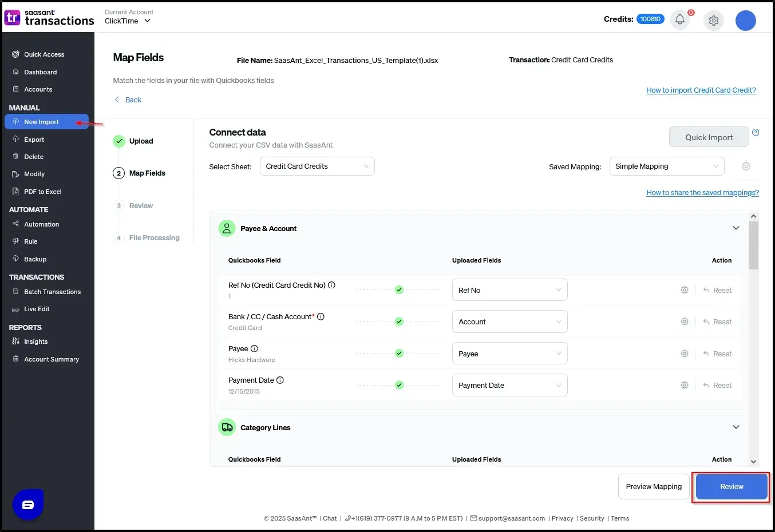Open the Account uploaded field dropdown
Screen dimensions: 775x532
point(509,321)
